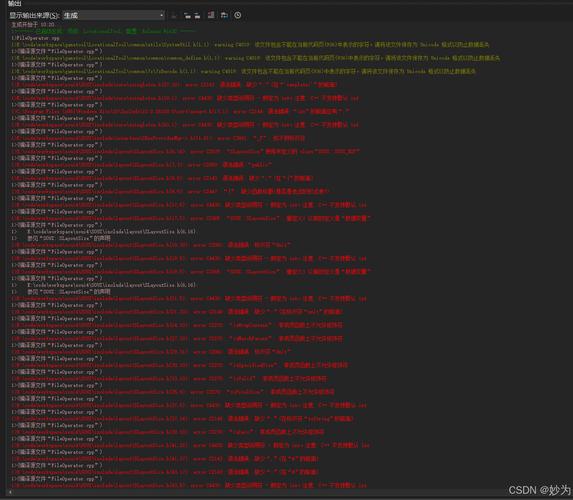Click the error line in Program Files path
The height and width of the screenshot is (500, 573).
click(180, 111)
